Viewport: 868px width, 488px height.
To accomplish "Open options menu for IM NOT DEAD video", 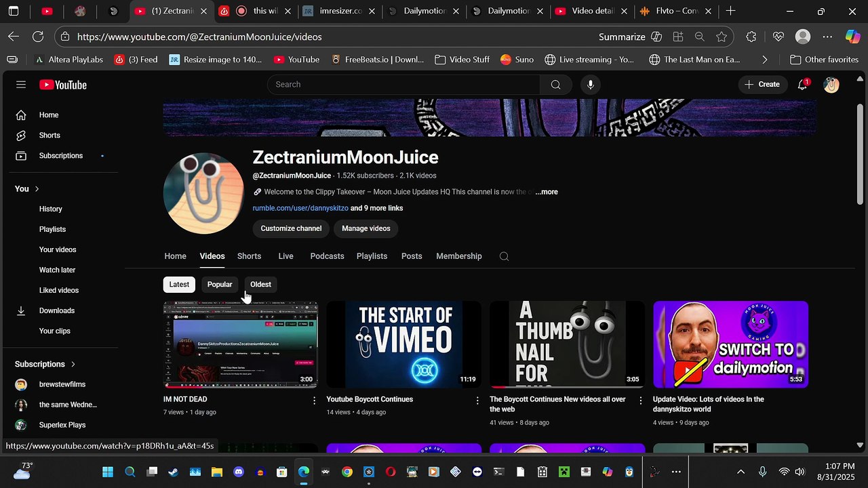I will click(x=314, y=401).
